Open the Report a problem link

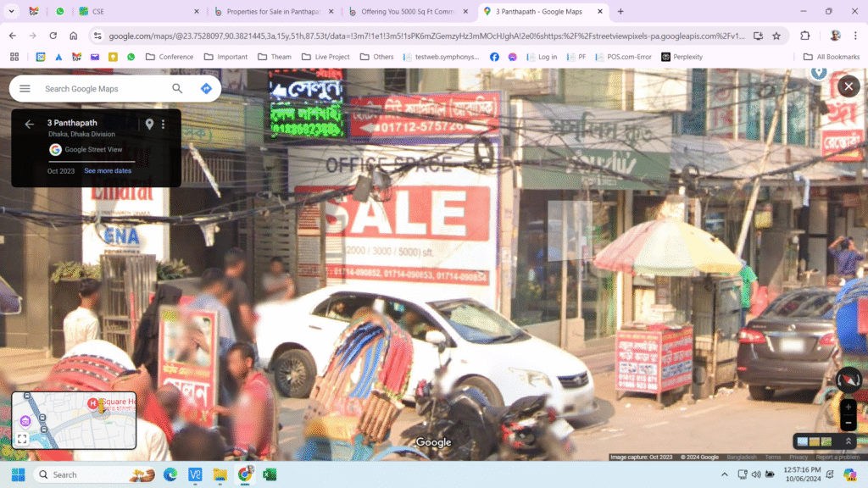(x=837, y=457)
